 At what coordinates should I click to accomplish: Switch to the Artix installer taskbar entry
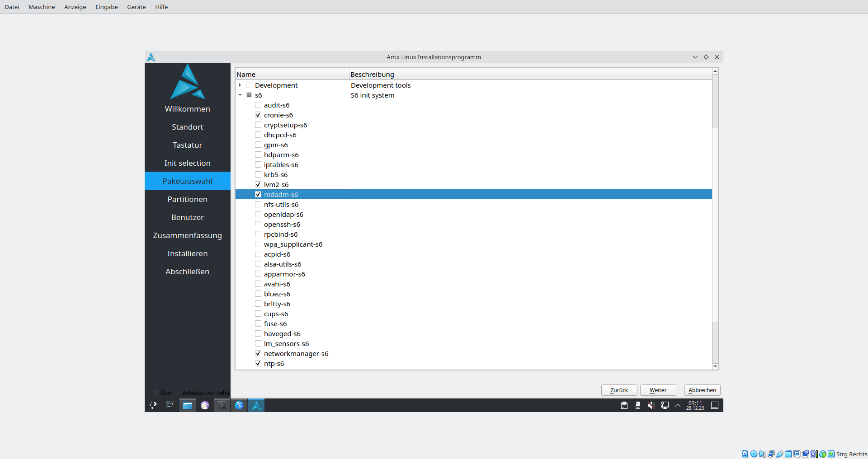pos(256,405)
